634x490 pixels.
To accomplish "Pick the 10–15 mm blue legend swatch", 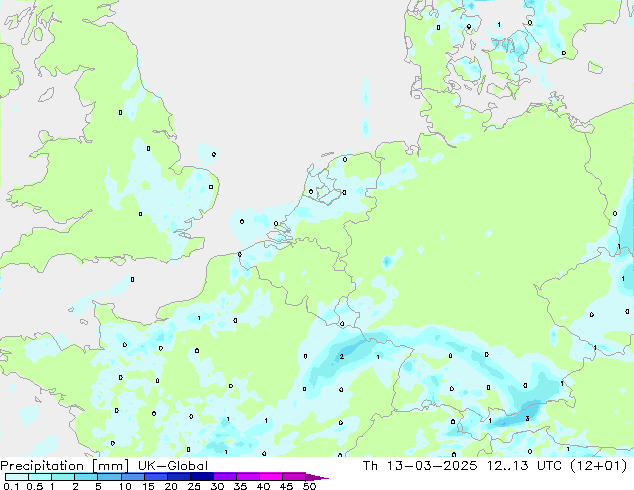I will click(132, 477).
